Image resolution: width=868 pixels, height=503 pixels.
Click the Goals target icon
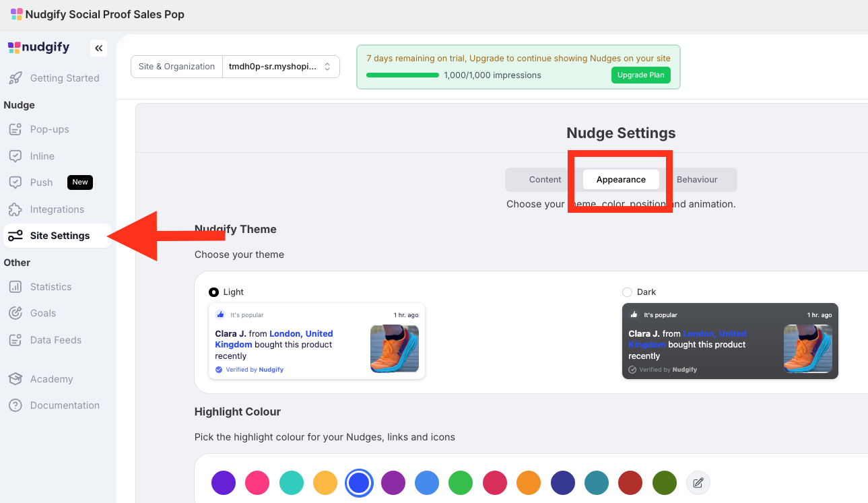(15, 313)
